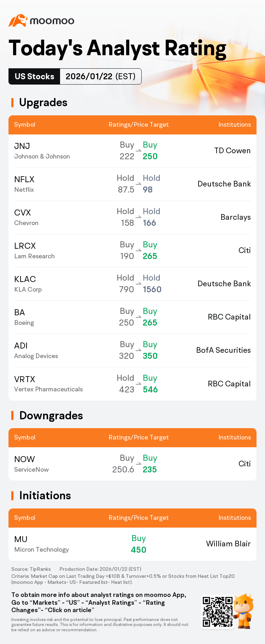The width and height of the screenshot is (265, 644).
Task: Click the moomoo bull logo icon
Action: [18, 21]
